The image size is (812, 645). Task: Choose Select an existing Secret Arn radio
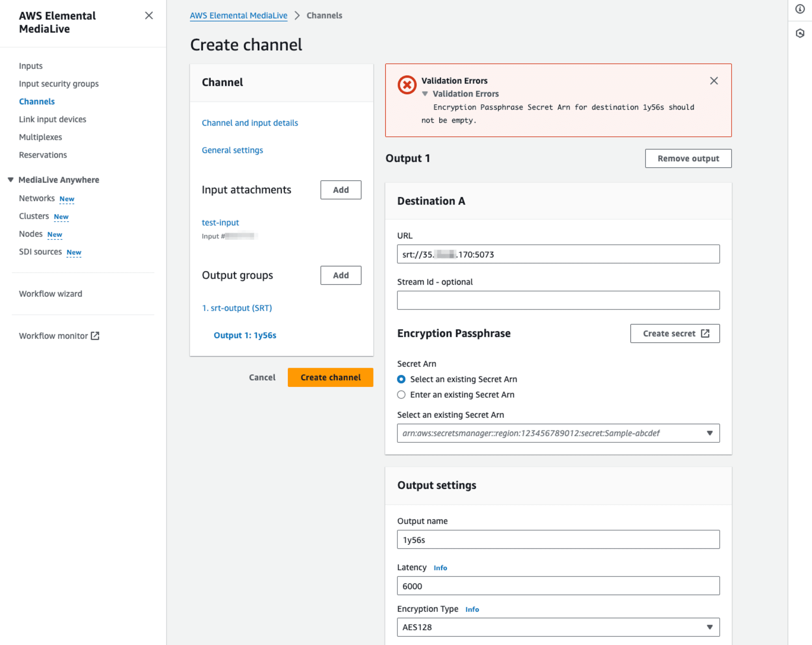click(x=401, y=379)
